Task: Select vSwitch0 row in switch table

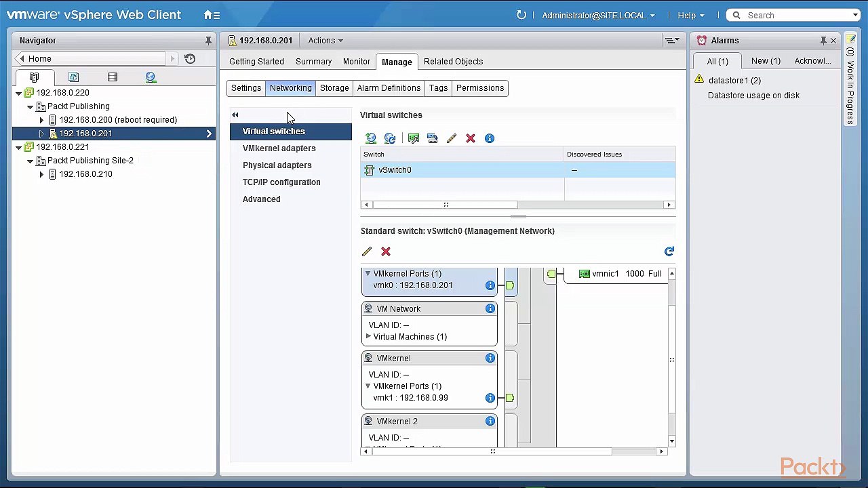Action: pos(518,170)
